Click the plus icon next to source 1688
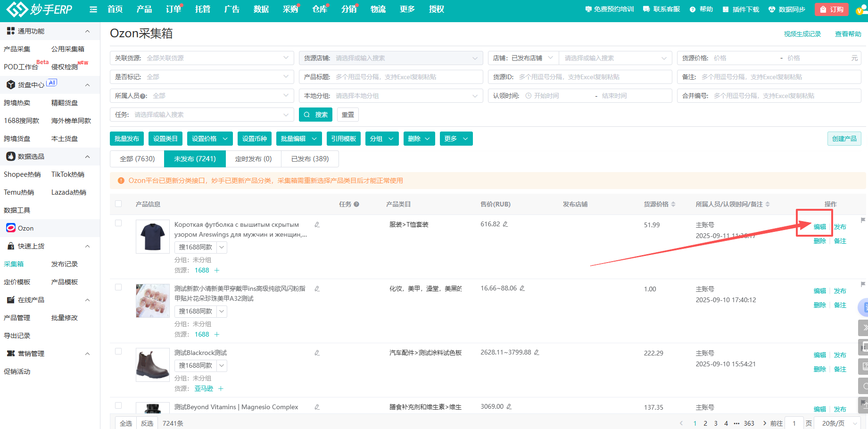 pyautogui.click(x=217, y=271)
